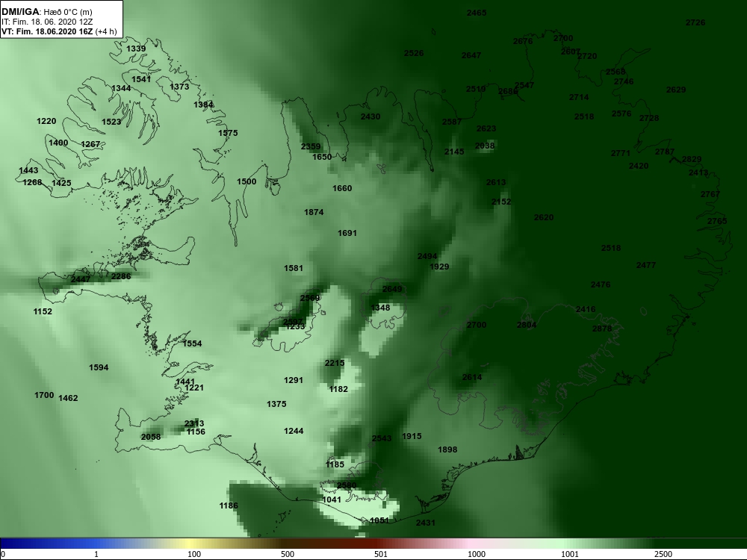The width and height of the screenshot is (747, 560).
Task: Select the map value 1339
Action: point(136,49)
